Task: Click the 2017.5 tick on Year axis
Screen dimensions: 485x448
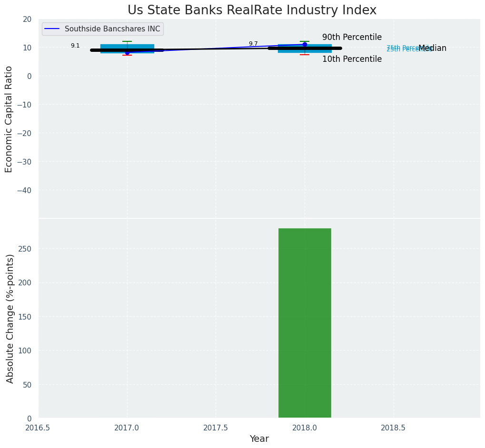Action: (x=216, y=428)
